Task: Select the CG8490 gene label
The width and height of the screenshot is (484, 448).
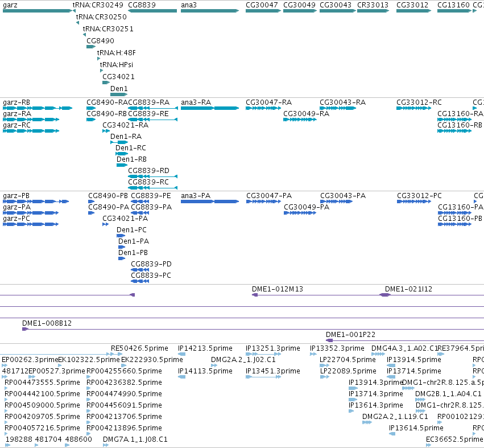Action: point(100,41)
